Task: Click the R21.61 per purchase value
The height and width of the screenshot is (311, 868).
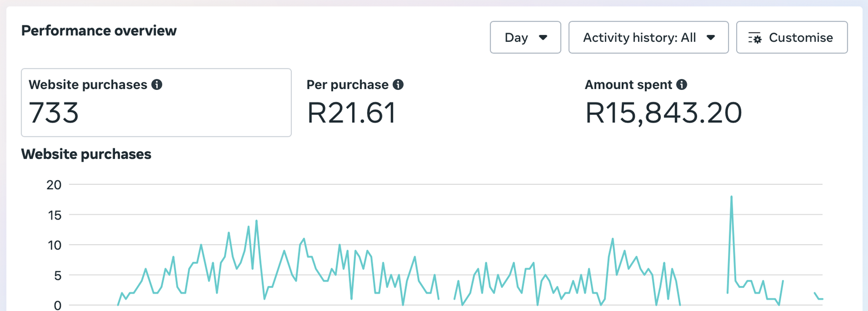Action: click(352, 113)
